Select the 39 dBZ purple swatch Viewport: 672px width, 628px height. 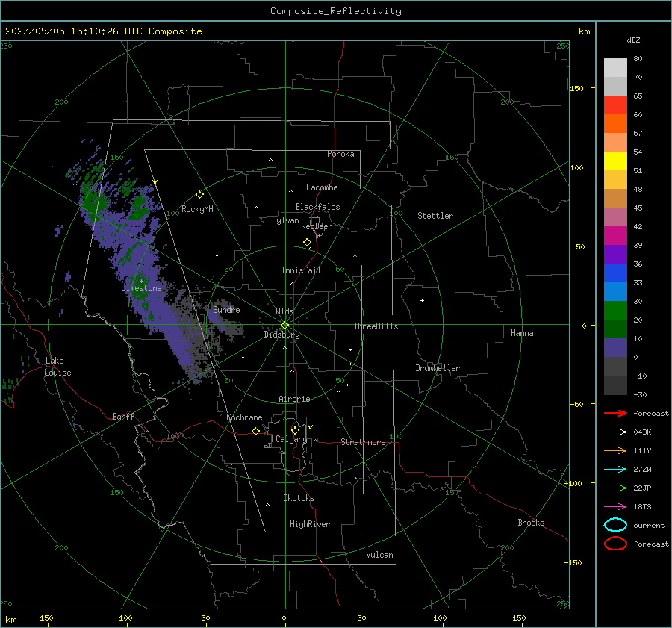615,254
